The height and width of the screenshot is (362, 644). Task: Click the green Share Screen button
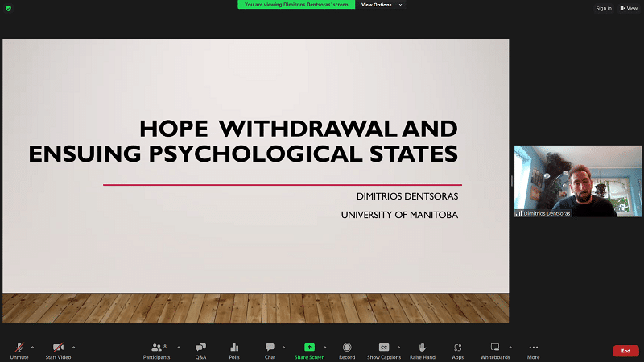point(309,349)
